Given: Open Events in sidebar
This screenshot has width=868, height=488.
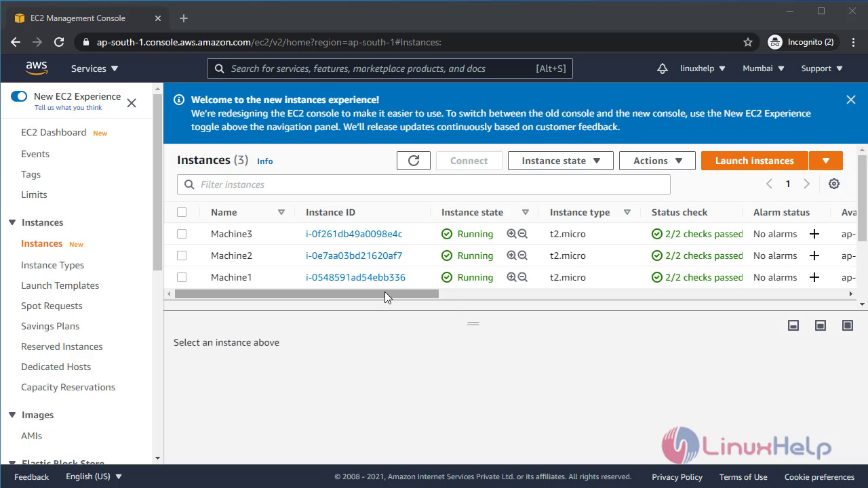Looking at the screenshot, I should [35, 154].
